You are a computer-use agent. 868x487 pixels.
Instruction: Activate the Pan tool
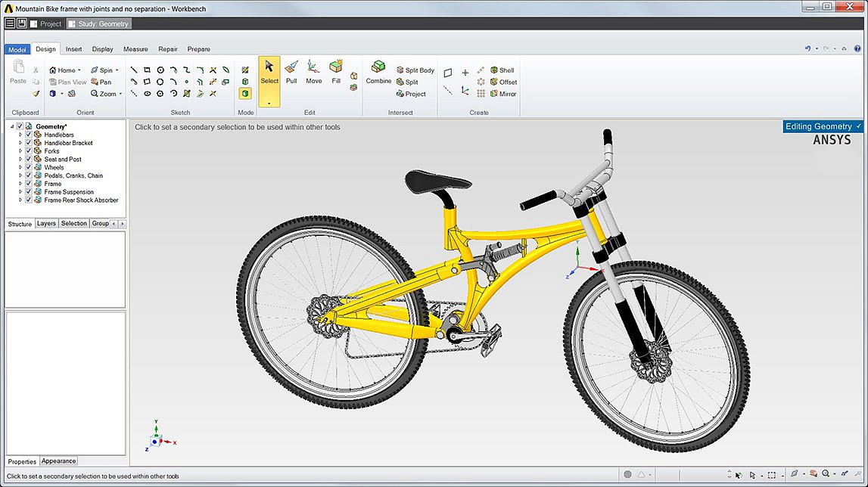pyautogui.click(x=101, y=82)
